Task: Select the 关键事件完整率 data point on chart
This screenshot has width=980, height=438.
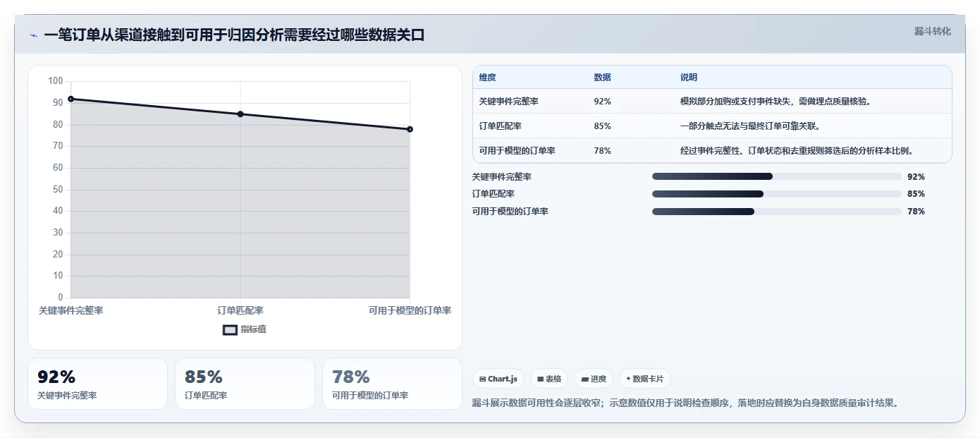Action: click(x=71, y=99)
